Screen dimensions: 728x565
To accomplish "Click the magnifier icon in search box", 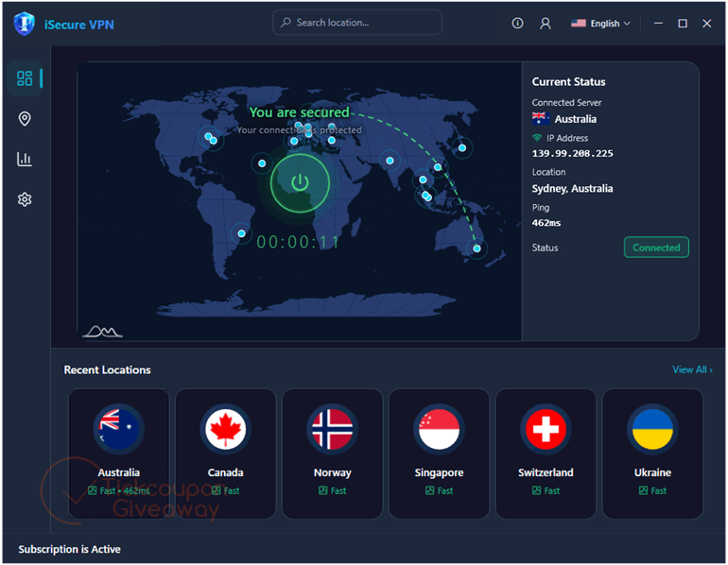I will (286, 22).
